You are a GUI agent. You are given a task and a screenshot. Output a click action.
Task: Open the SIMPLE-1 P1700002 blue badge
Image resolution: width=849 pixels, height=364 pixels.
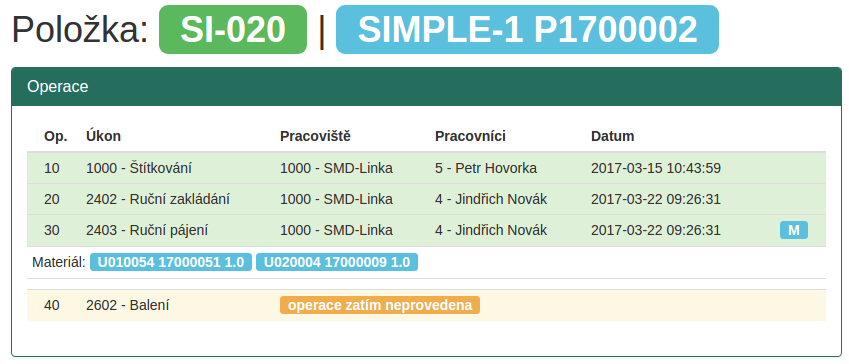(527, 30)
